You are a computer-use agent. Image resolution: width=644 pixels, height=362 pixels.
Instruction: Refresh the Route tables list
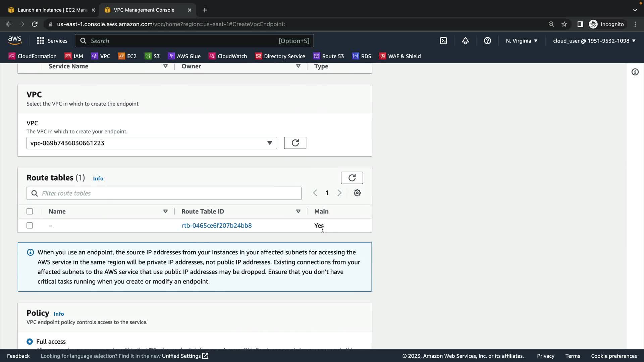tap(352, 178)
